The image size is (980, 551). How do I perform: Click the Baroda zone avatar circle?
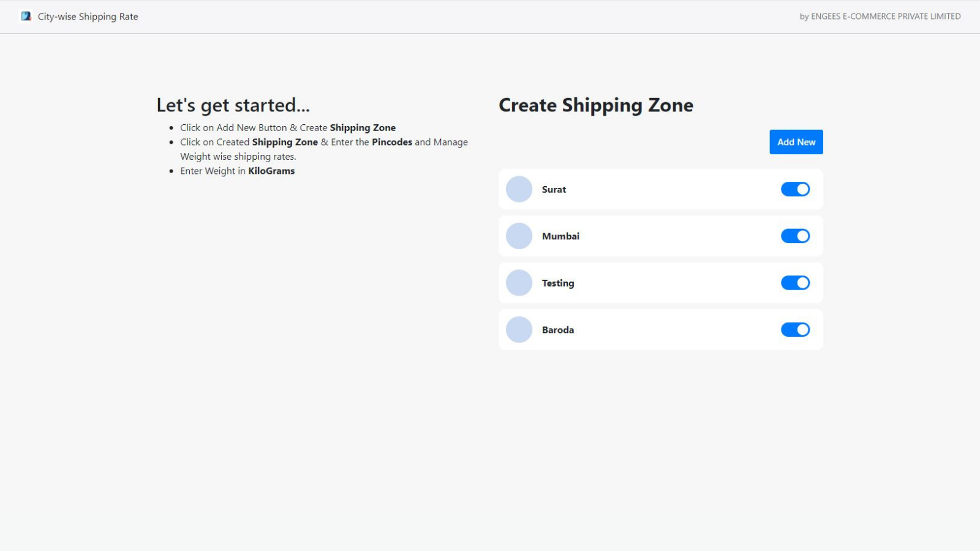click(x=519, y=330)
